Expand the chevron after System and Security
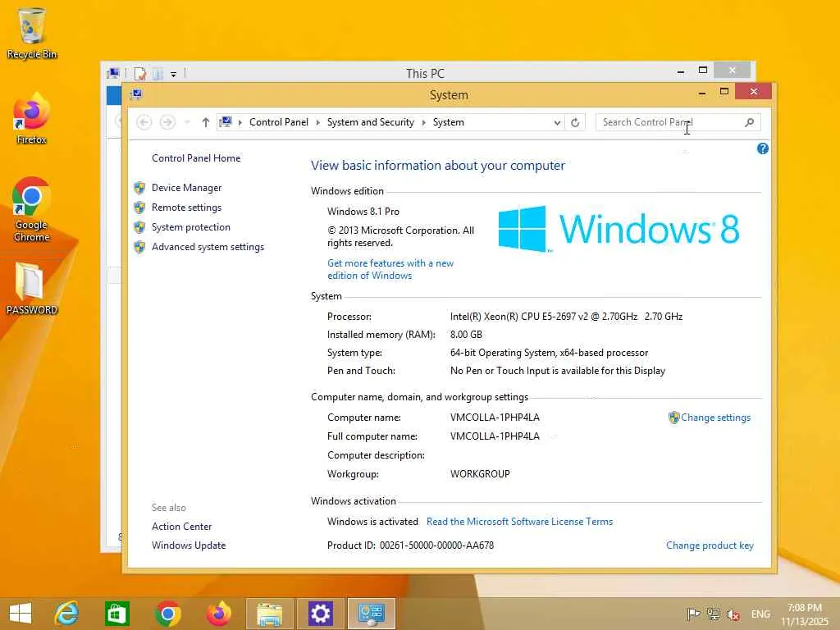The width and height of the screenshot is (840, 630). click(x=423, y=123)
